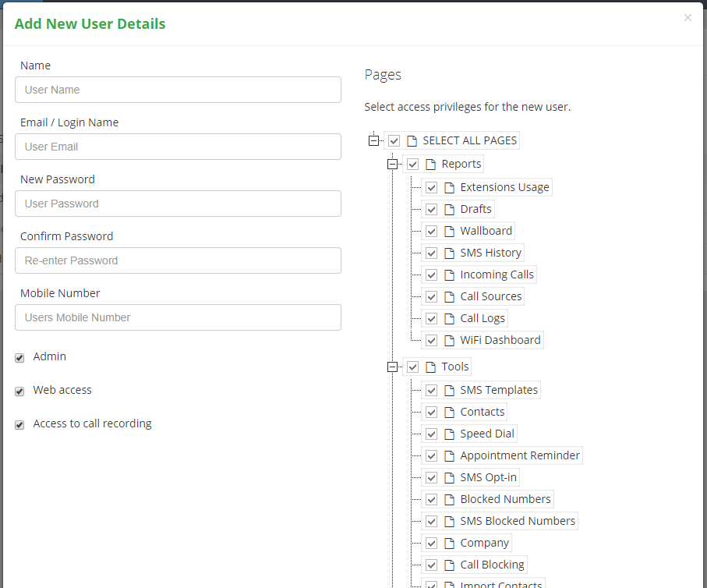
Task: Click the page icon next to Reports
Action: coord(430,165)
